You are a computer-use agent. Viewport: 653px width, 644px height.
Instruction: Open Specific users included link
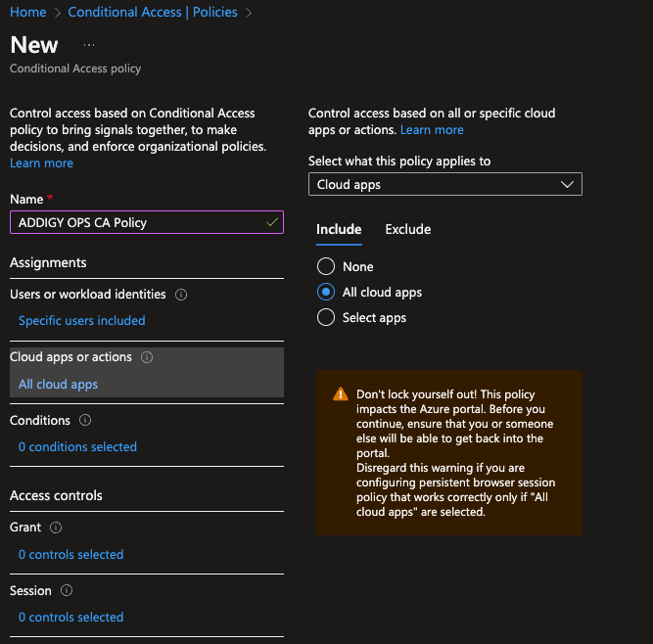pyautogui.click(x=81, y=321)
